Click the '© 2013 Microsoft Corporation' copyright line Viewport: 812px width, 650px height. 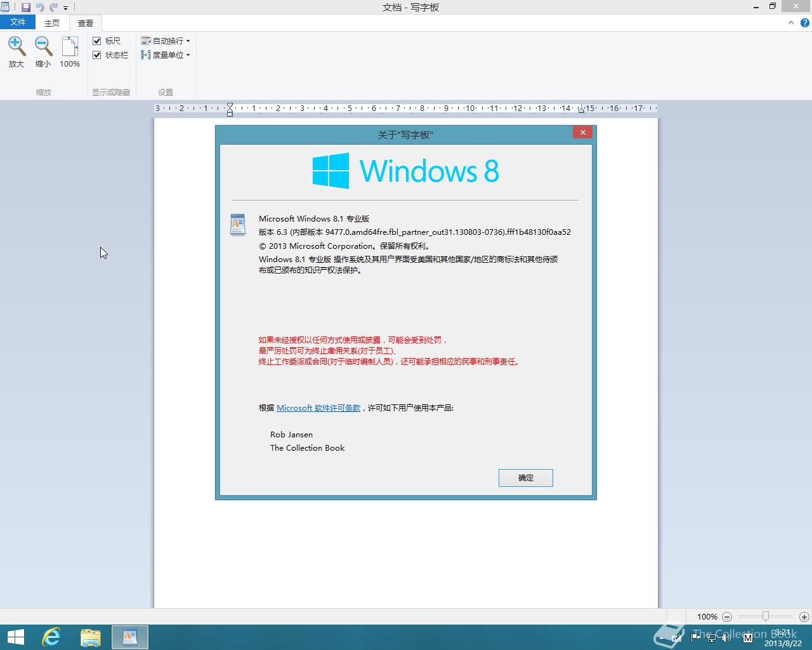click(x=344, y=246)
